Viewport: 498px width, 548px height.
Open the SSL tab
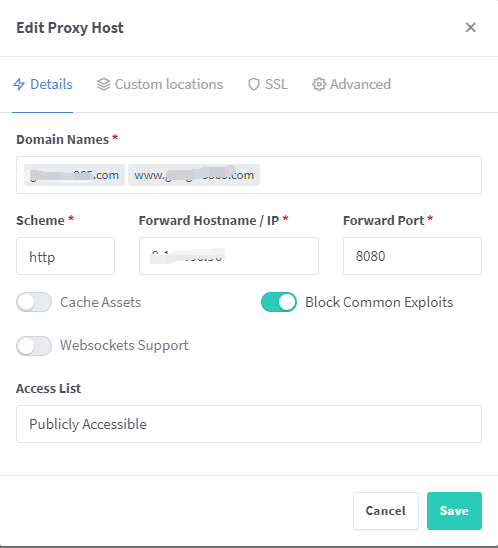coord(268,84)
